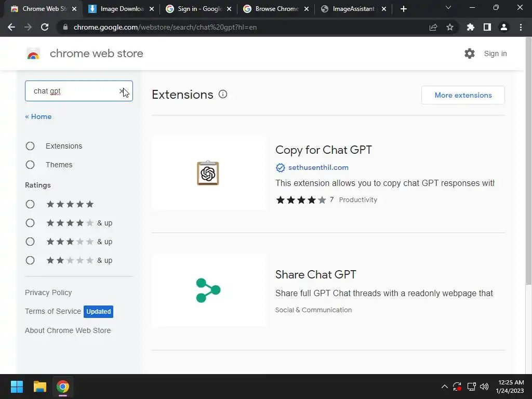Viewport: 532px width, 399px height.
Task: Switch to the ImageAssistant tab
Action: pos(353,9)
